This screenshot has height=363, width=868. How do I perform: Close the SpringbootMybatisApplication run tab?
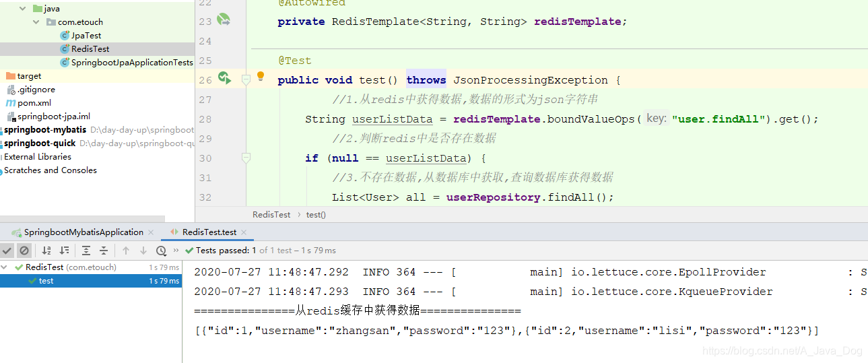(151, 232)
